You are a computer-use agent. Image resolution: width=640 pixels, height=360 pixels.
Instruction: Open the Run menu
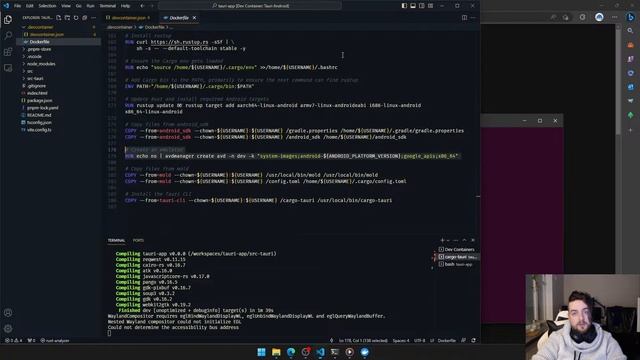pyautogui.click(x=90, y=6)
